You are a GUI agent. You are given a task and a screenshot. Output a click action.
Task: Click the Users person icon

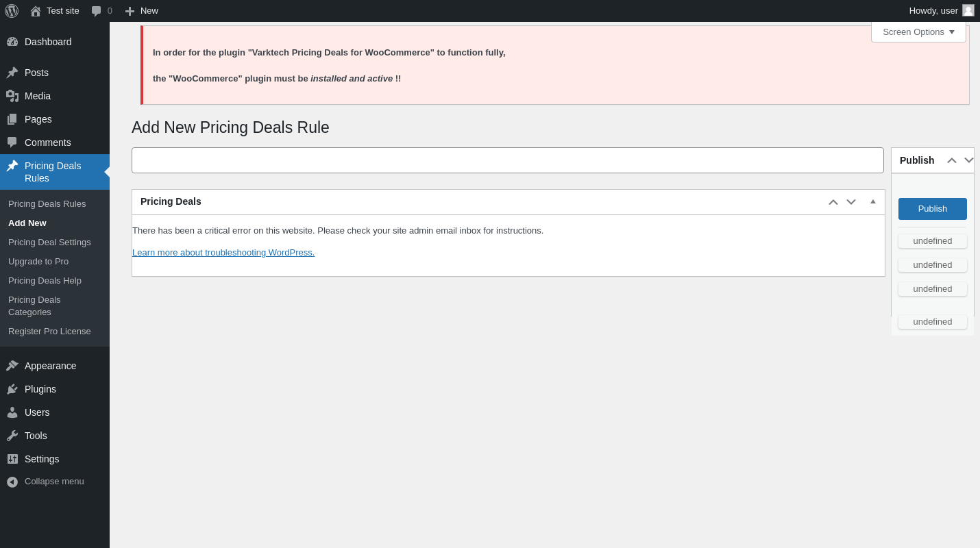pos(12,412)
